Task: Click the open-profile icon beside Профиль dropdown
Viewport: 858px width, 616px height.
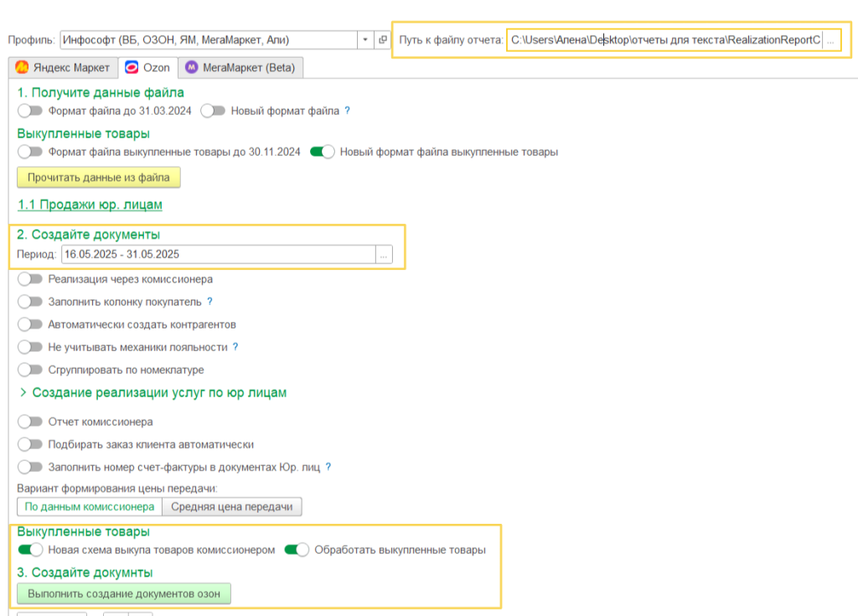Action: 383,39
